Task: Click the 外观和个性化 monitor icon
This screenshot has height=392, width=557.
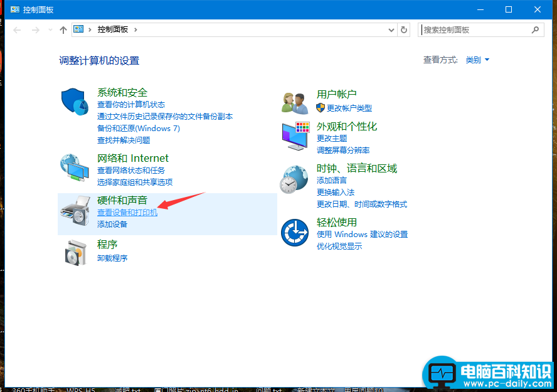Action: [x=294, y=135]
